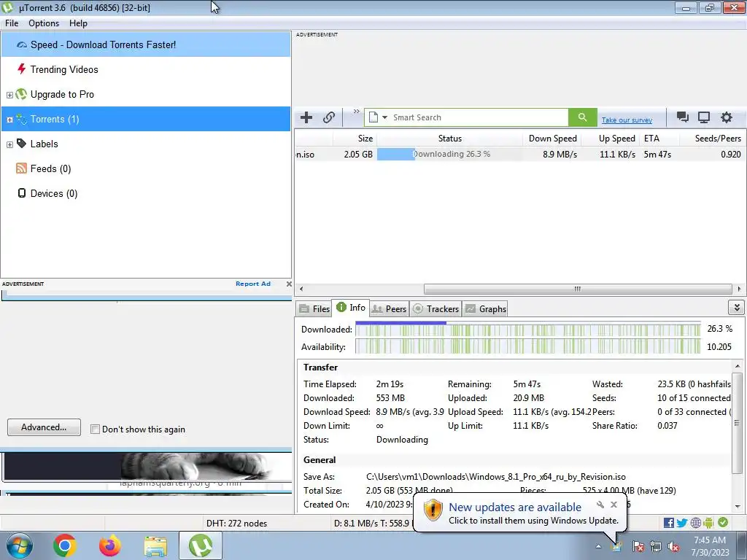The image size is (747, 560).
Task: Click the Availability pieces bar in Info
Action: [x=528, y=346]
